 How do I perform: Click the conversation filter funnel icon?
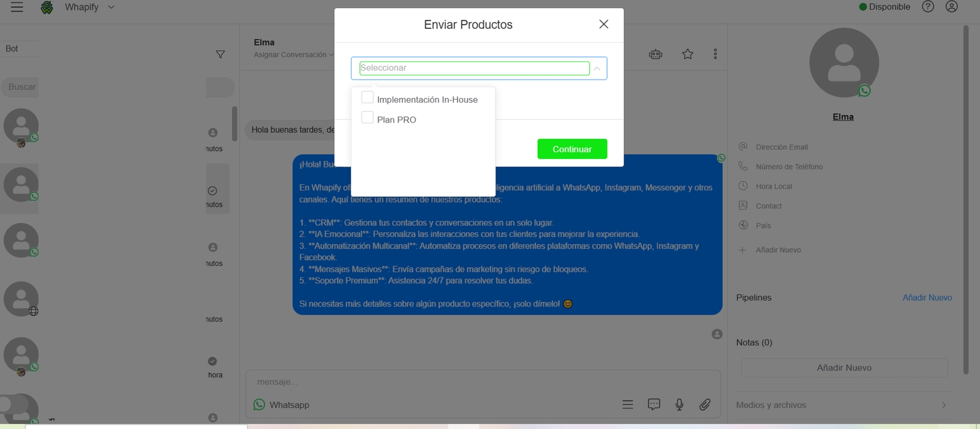point(221,54)
